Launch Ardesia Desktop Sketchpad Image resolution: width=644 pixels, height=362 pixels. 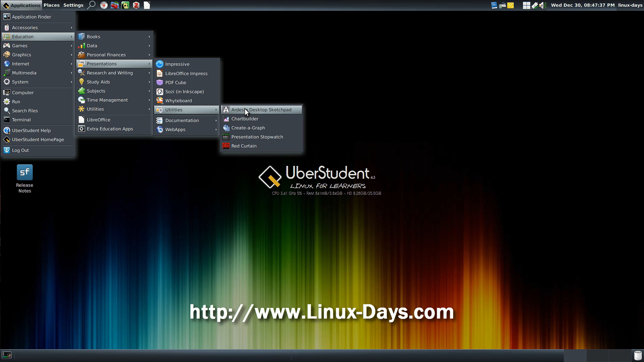point(262,110)
